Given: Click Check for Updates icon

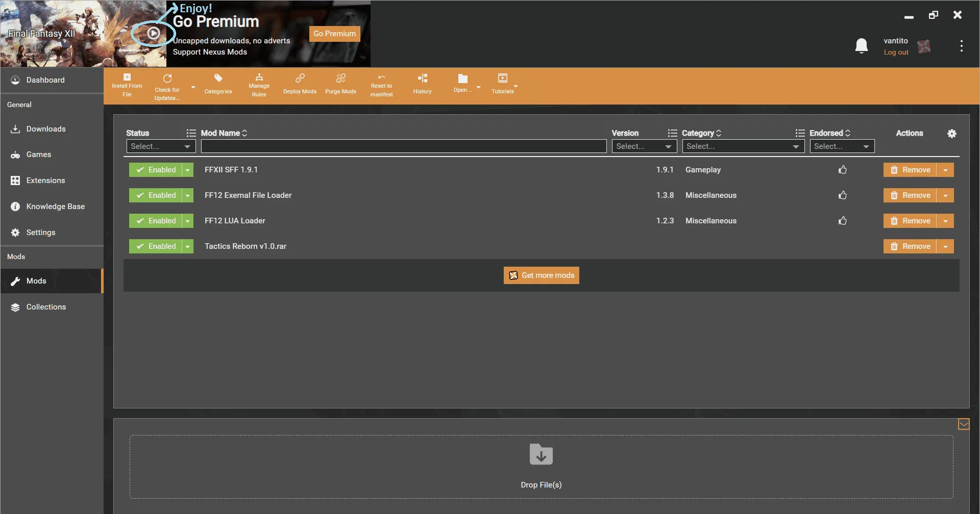Looking at the screenshot, I should pos(167,79).
